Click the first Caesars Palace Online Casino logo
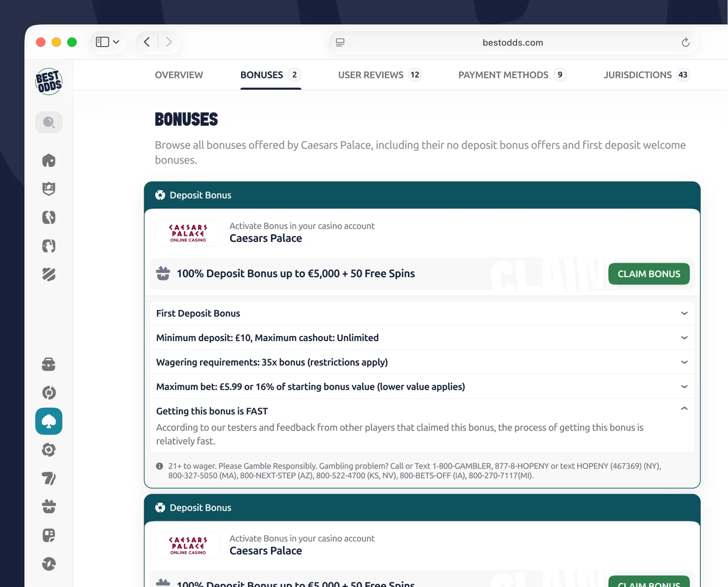The image size is (728, 587). [x=188, y=233]
